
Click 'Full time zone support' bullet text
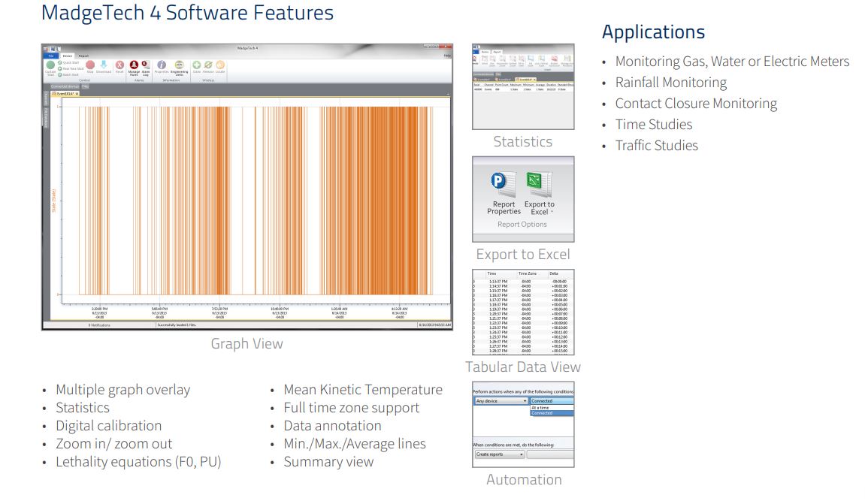click(x=352, y=408)
